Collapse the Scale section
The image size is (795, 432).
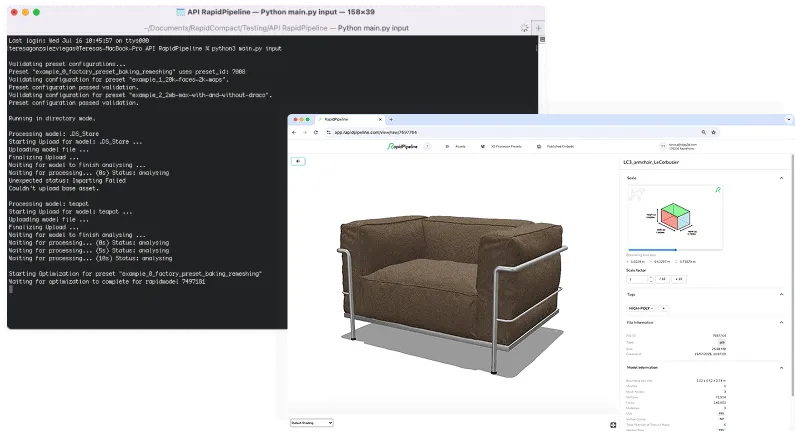[x=782, y=178]
